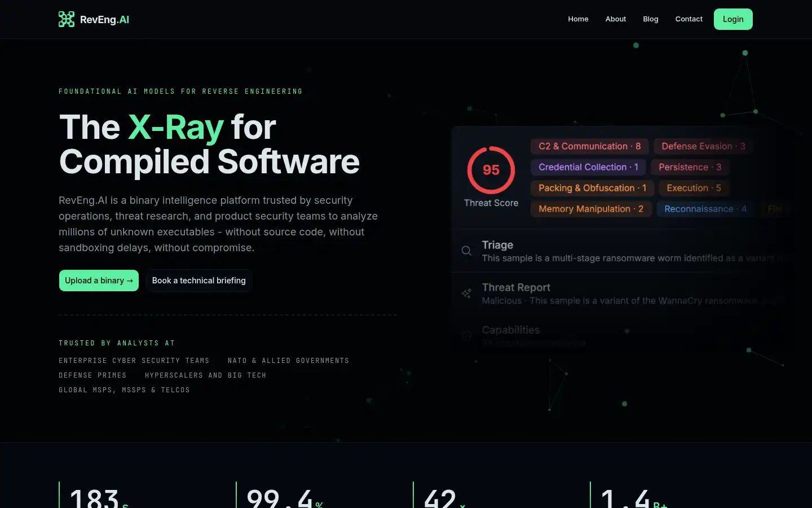Click Hyperscalers and Big Tech text
The height and width of the screenshot is (508, 812).
(x=205, y=375)
